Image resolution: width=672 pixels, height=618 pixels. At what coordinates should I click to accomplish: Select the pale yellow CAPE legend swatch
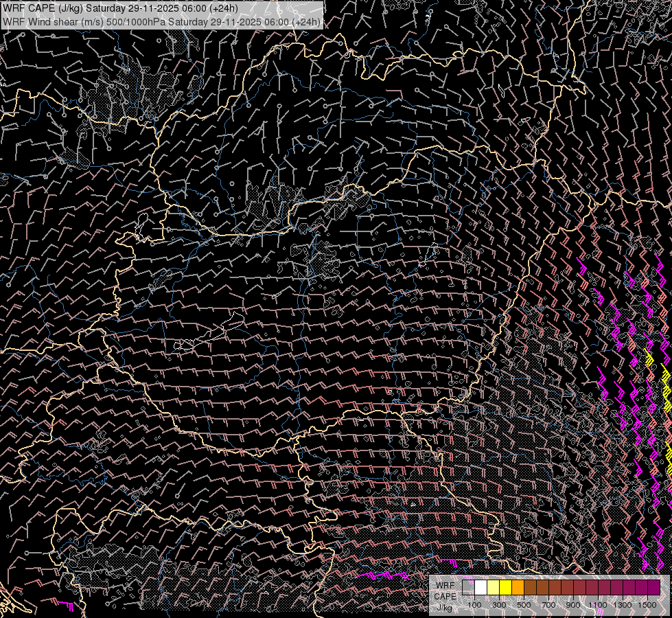click(x=494, y=588)
